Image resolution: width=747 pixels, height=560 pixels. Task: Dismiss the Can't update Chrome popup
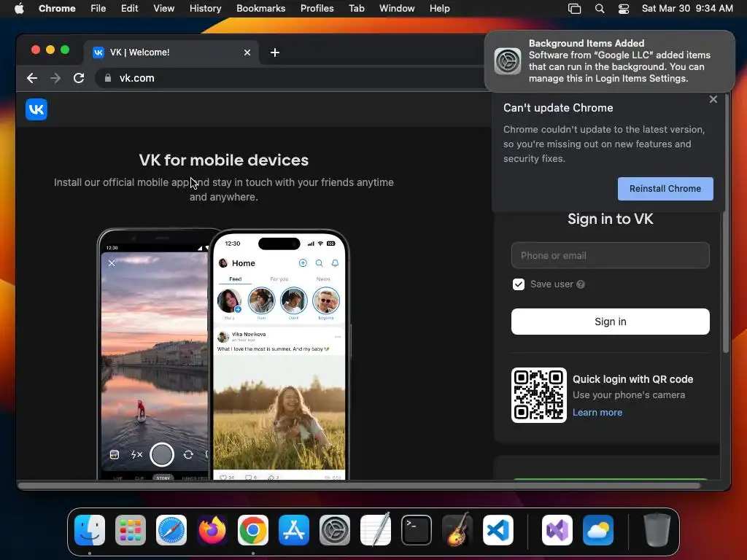tap(713, 99)
